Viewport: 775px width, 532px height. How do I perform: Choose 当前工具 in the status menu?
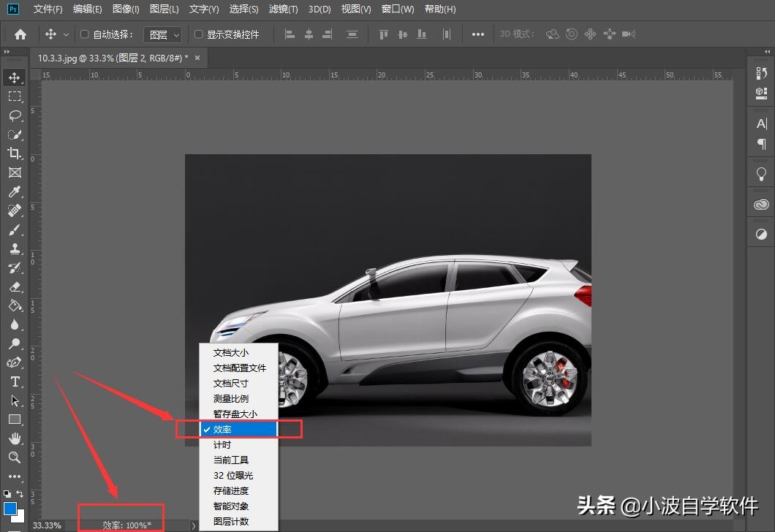[x=239, y=460]
